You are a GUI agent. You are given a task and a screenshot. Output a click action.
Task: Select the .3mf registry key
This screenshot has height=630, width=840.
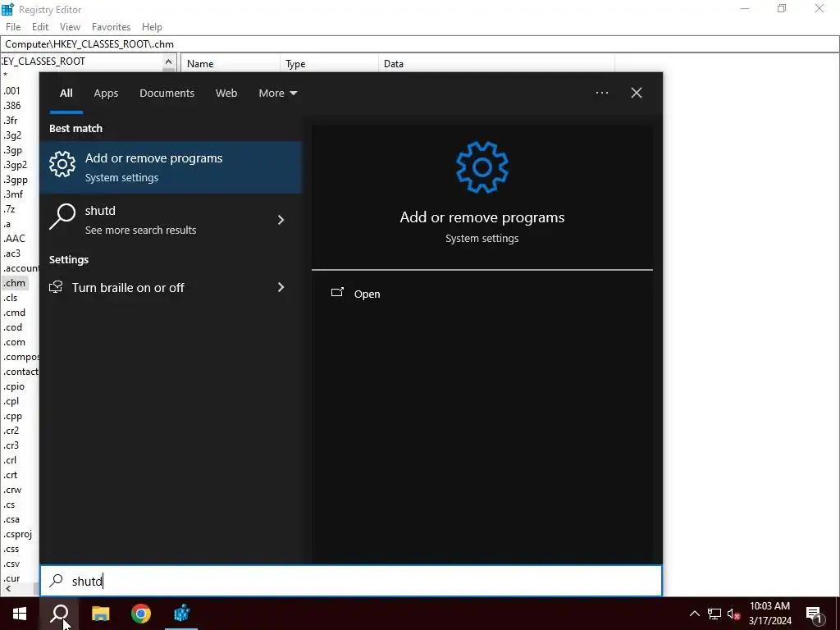[x=12, y=194]
